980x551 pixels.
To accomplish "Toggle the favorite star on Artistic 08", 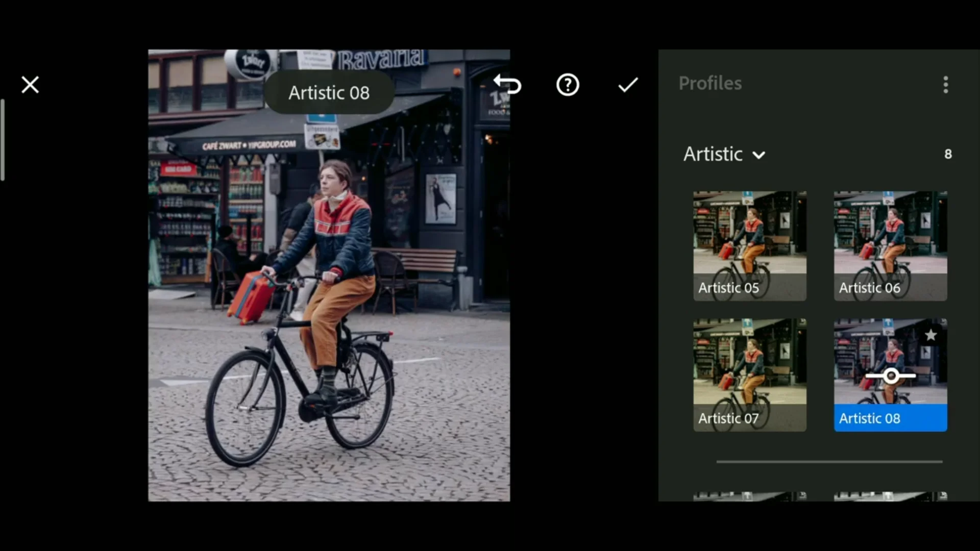I will tap(931, 335).
